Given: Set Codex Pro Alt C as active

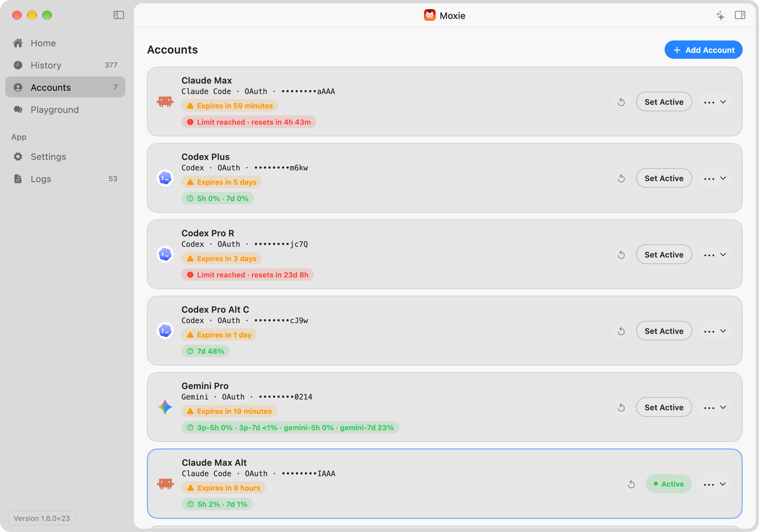Looking at the screenshot, I should [664, 331].
